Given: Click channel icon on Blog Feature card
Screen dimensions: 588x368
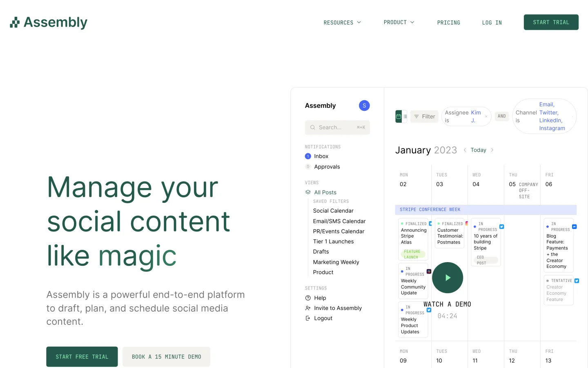Looking at the screenshot, I should [575, 227].
